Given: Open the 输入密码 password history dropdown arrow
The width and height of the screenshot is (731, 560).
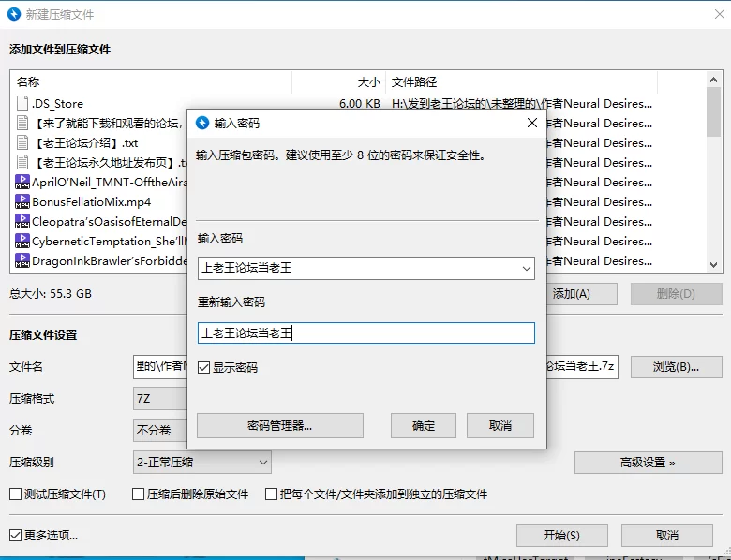Looking at the screenshot, I should (527, 269).
